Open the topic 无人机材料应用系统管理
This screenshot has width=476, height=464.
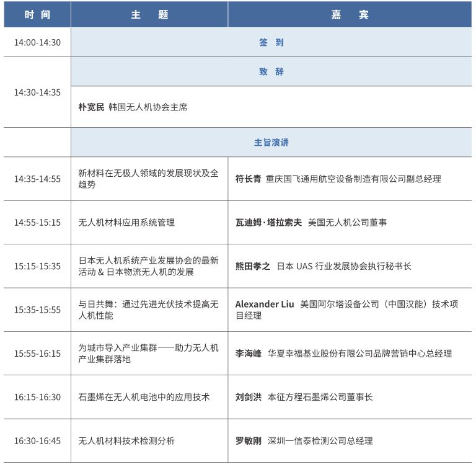126,222
